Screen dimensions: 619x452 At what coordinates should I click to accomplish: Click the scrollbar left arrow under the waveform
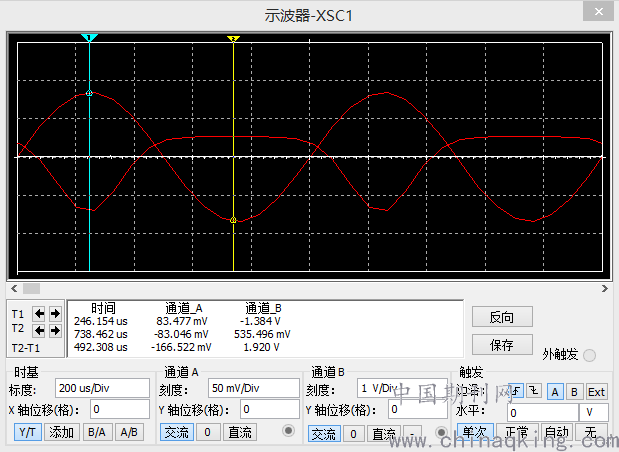pos(14,289)
